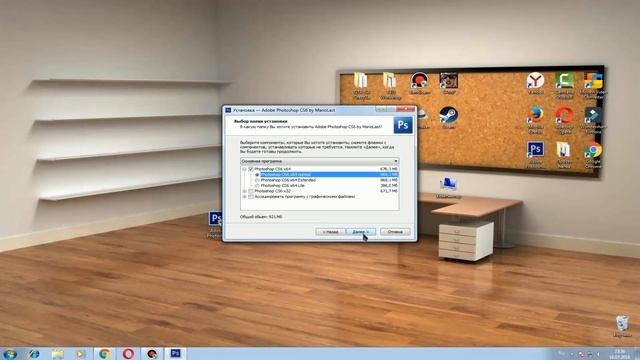Screen dimensions: 640x360
Task: Select the Photoshop CS6 x64 Lite radio option
Action: coord(257,186)
